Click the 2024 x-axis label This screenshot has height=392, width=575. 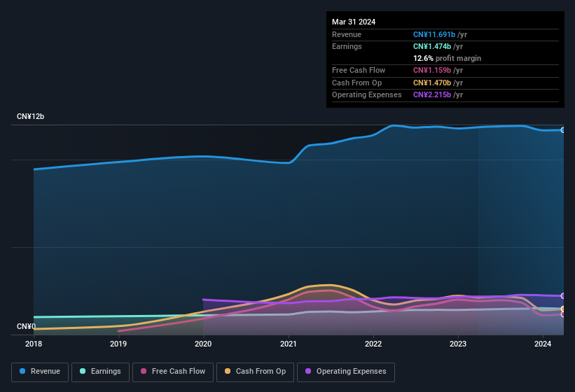click(x=543, y=344)
